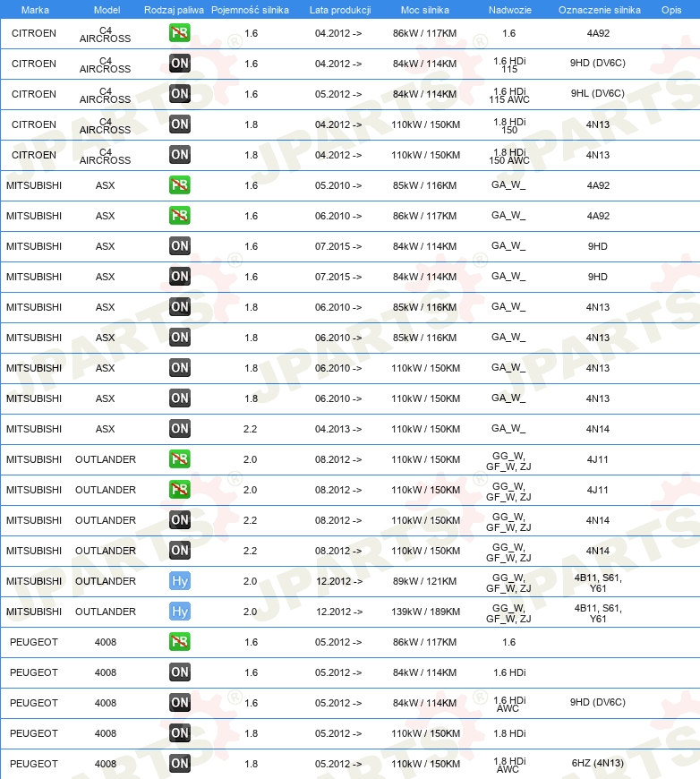
Task: Select 'CITROEN' in the 9HL (DV6C) row
Action: [34, 94]
